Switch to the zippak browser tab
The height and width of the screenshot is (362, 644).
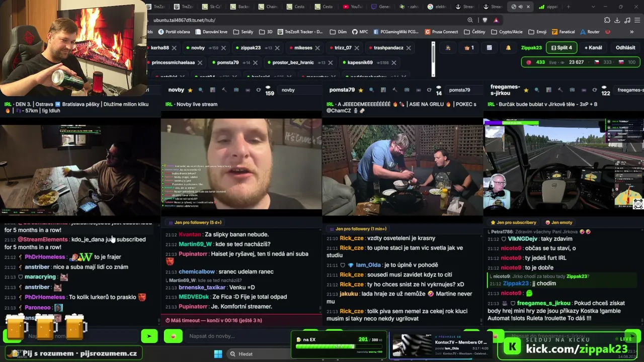[x=548, y=7]
